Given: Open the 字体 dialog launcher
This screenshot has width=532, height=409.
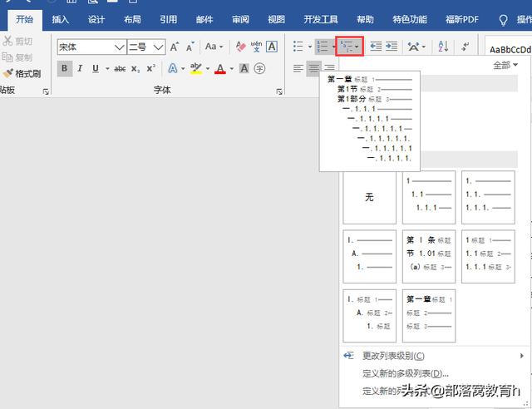Looking at the screenshot, I should pos(279,91).
